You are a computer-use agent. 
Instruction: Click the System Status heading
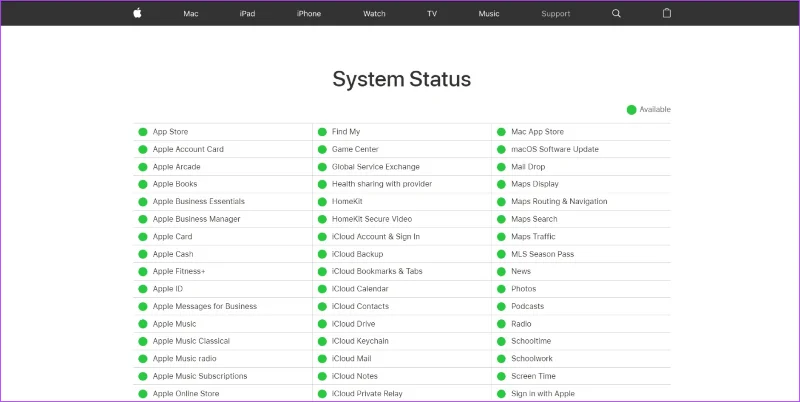pyautogui.click(x=402, y=80)
